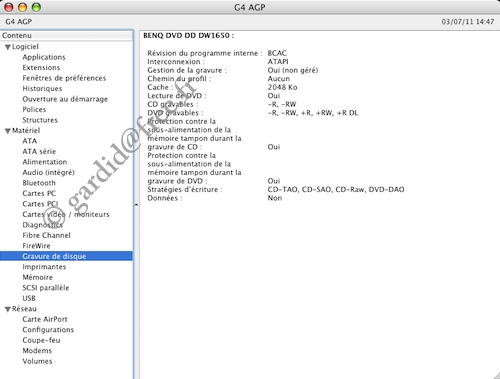Open Fenêtres de préférences entry

tap(64, 78)
